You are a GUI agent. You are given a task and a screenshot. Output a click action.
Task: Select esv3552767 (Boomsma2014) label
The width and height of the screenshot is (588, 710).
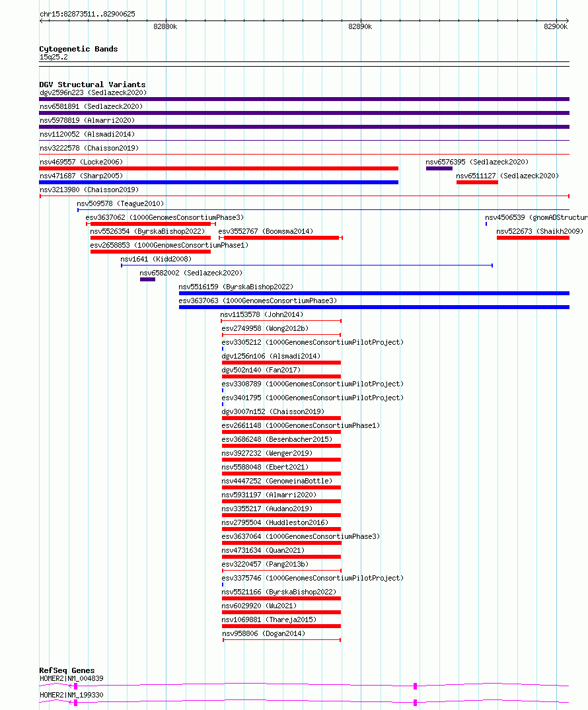[266, 231]
